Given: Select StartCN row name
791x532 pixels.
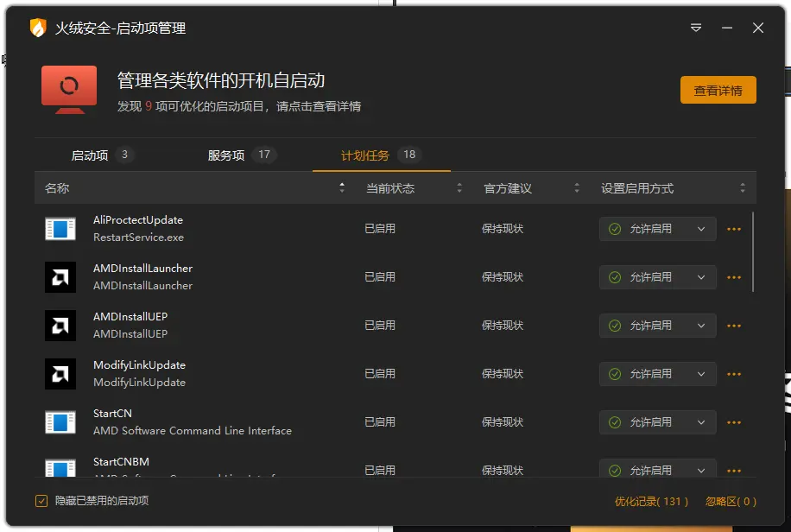Looking at the screenshot, I should (112, 414).
